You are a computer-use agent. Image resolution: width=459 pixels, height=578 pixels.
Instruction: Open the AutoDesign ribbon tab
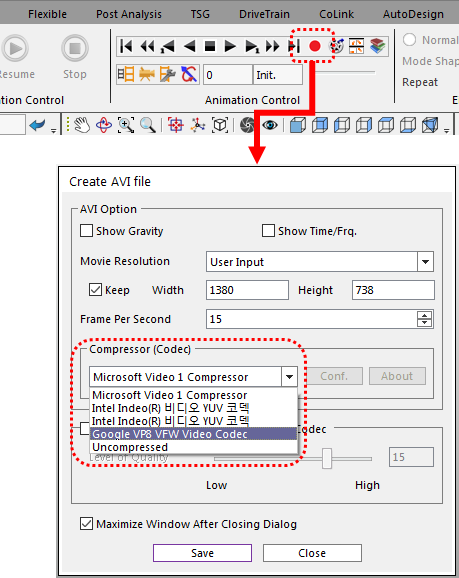pyautogui.click(x=413, y=14)
